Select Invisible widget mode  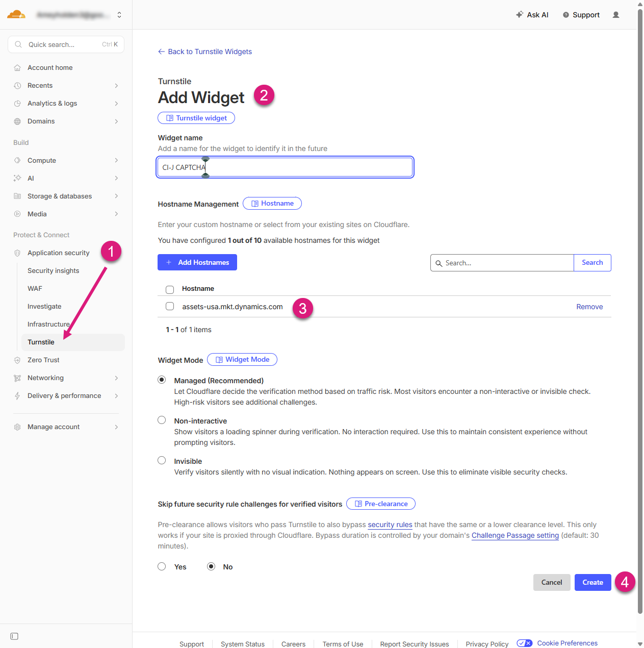pos(162,460)
